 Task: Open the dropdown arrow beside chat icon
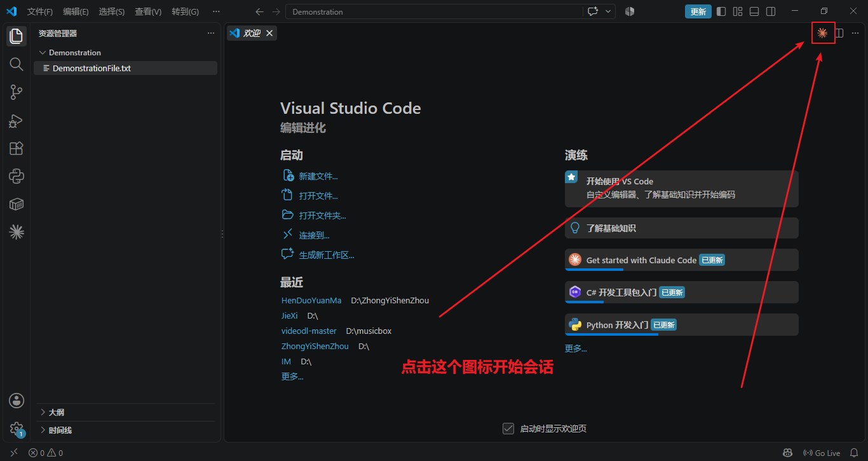[x=609, y=11]
